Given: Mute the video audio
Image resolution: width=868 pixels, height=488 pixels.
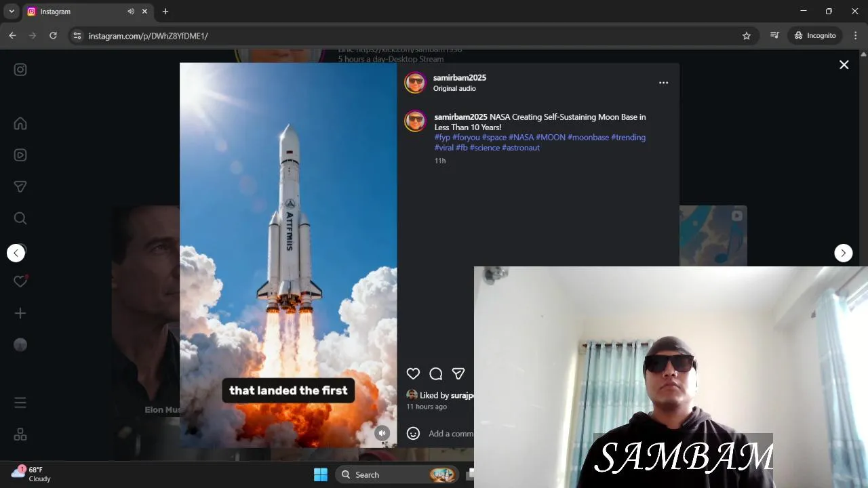Looking at the screenshot, I should [x=382, y=433].
